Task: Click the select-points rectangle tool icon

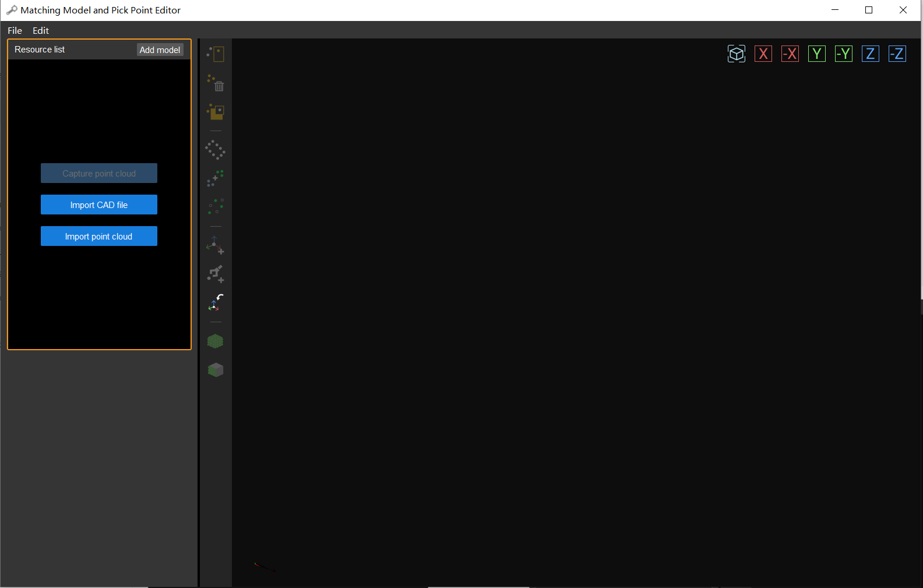Action: [216, 54]
